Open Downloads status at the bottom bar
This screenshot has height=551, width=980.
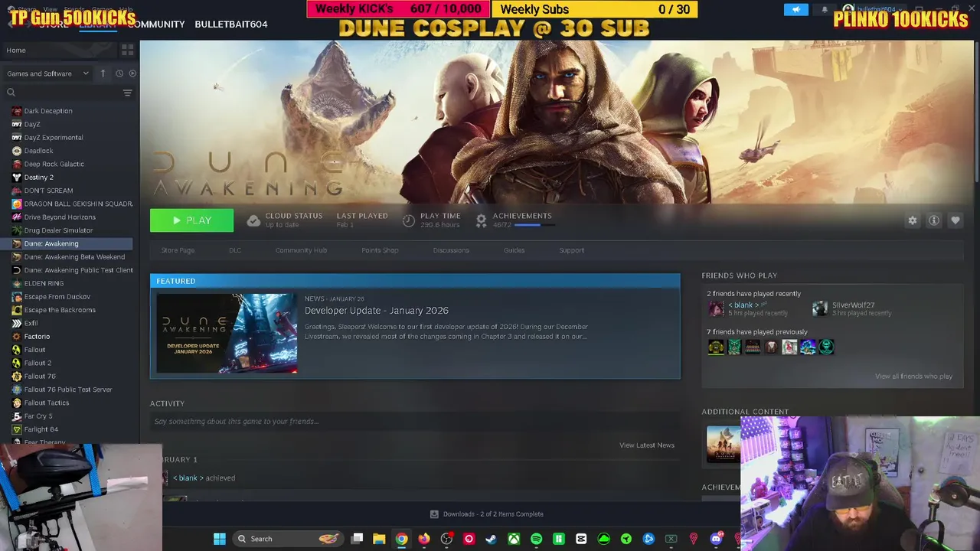pos(487,514)
